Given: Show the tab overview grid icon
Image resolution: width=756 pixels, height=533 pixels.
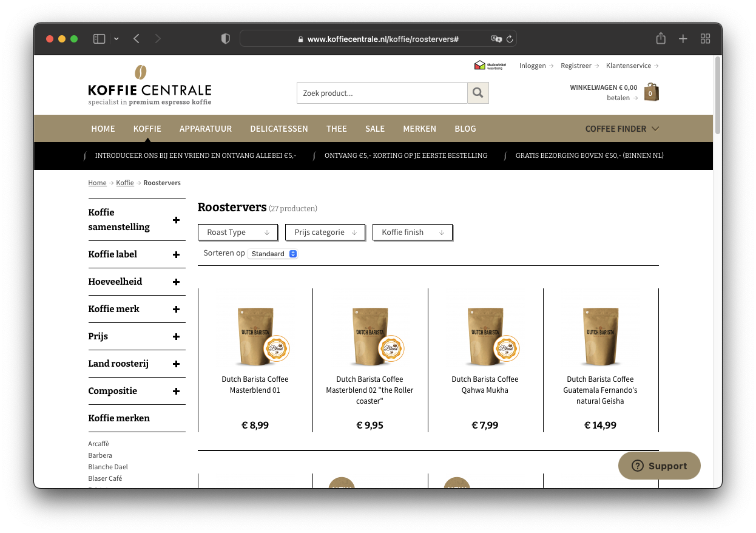Looking at the screenshot, I should (x=705, y=39).
